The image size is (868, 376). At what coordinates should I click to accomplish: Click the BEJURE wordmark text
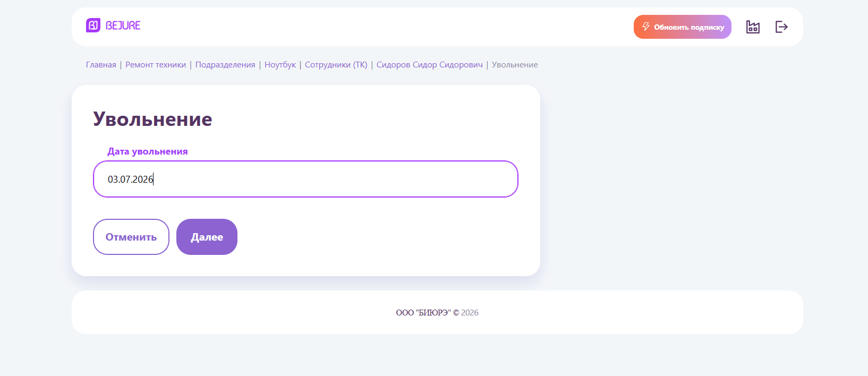pos(123,25)
